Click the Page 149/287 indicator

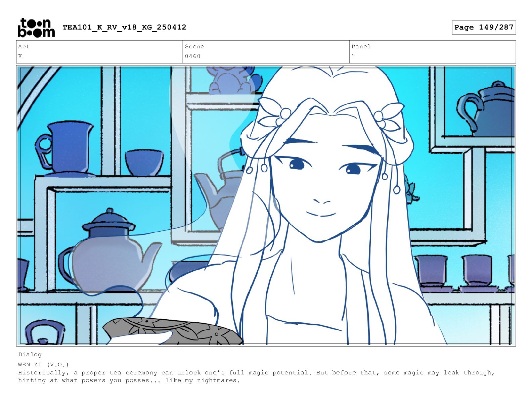484,28
